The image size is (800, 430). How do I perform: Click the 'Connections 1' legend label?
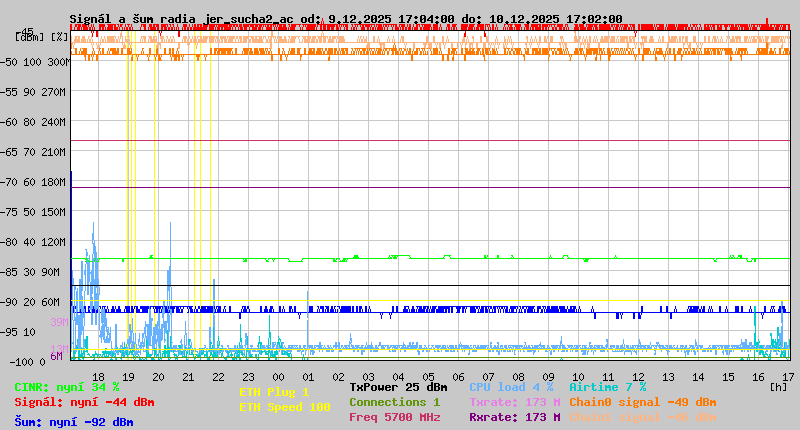tap(394, 402)
